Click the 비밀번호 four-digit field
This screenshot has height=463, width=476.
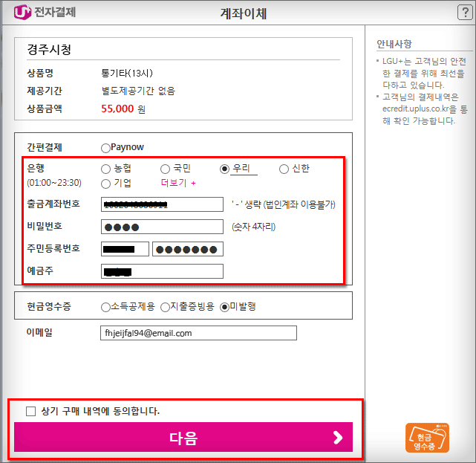tap(162, 227)
